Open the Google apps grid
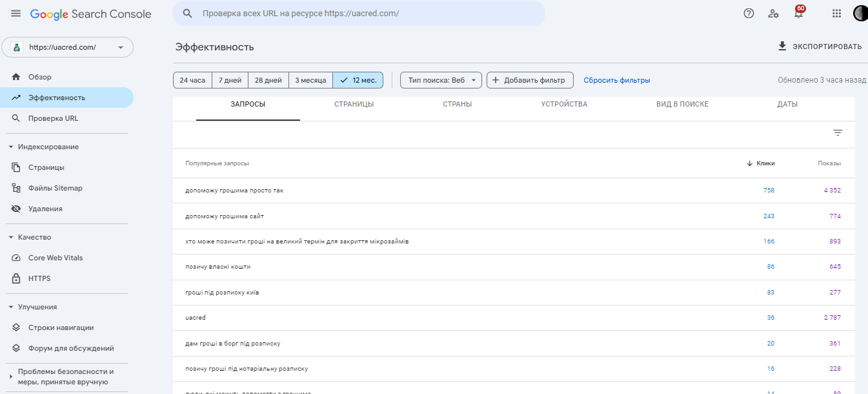The height and width of the screenshot is (394, 868). point(836,13)
